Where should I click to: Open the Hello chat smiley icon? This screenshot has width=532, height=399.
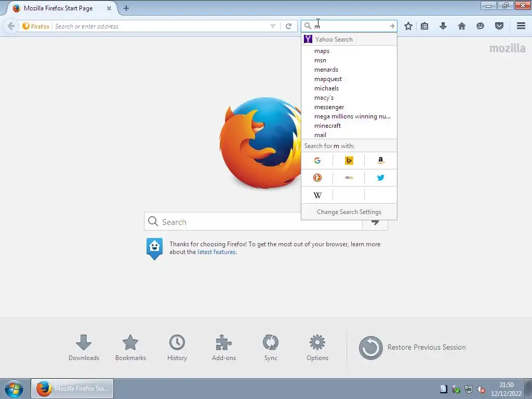480,26
